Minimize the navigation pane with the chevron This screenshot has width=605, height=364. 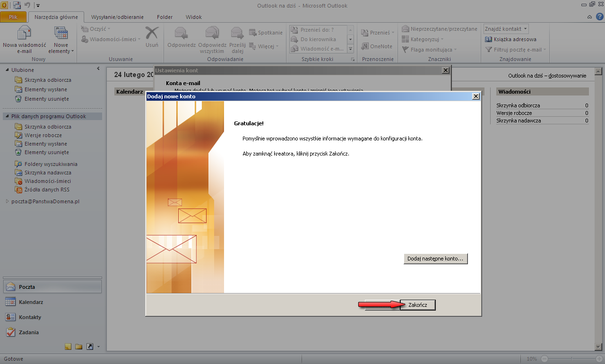[x=98, y=69]
